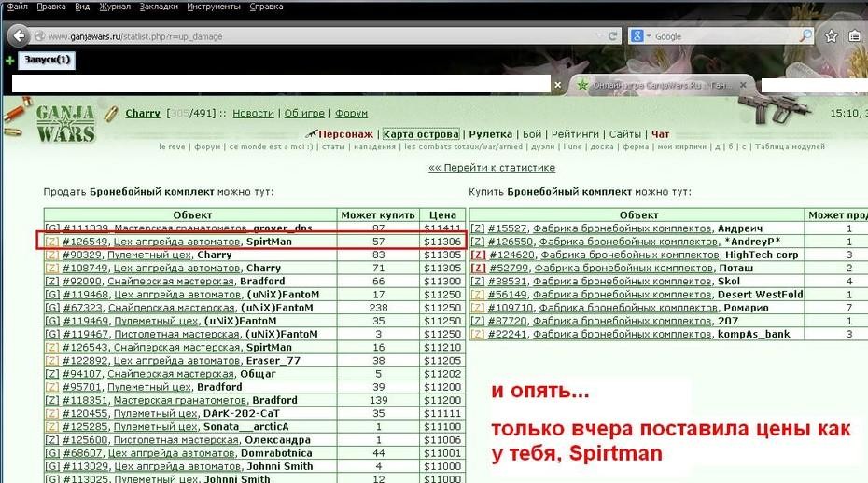Open the Персонаж page link
The width and height of the screenshot is (868, 483).
[x=345, y=134]
